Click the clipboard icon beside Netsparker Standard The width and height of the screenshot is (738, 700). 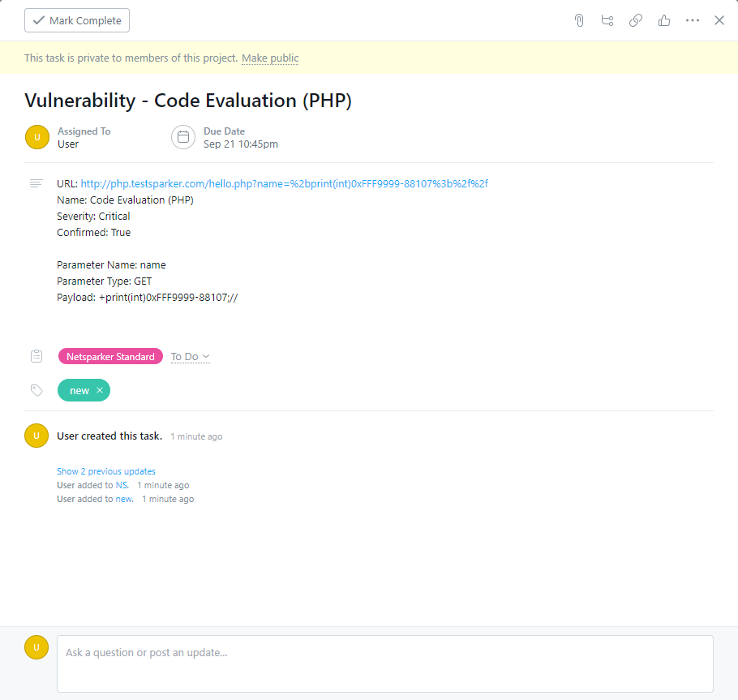click(36, 355)
